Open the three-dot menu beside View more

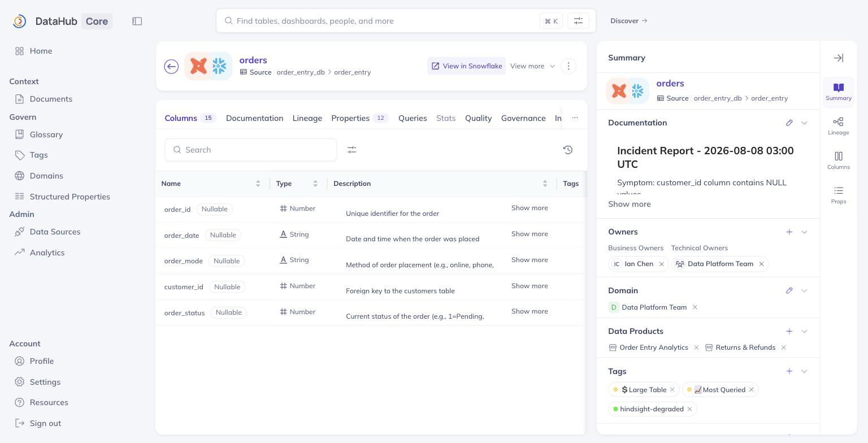(x=568, y=66)
